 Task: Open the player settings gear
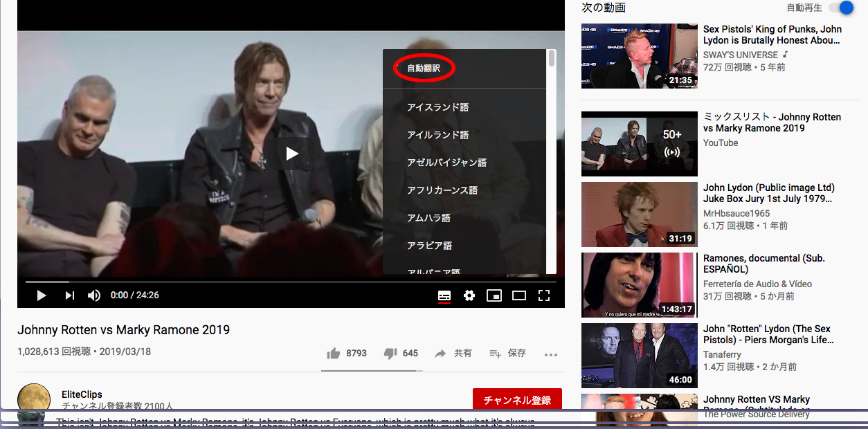(x=469, y=295)
